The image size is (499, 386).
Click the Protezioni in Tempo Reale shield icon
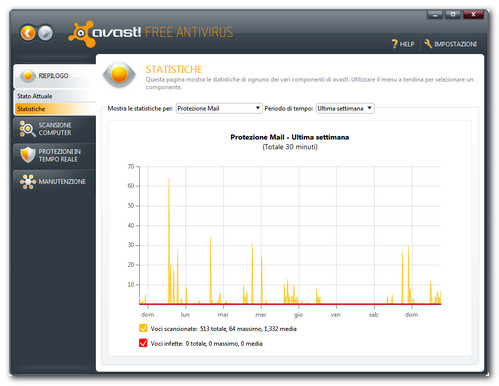(28, 155)
